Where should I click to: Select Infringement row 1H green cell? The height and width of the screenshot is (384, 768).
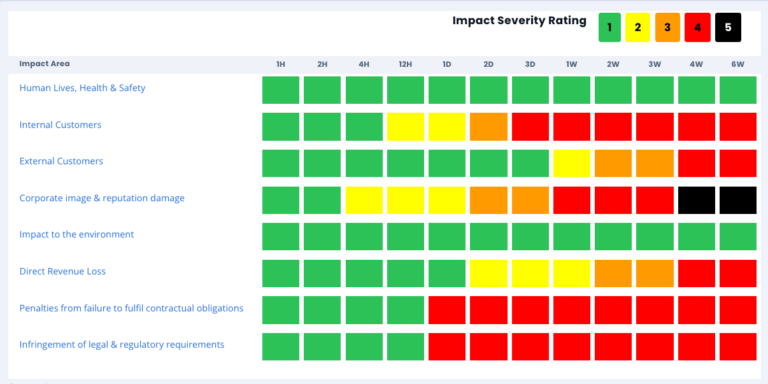[281, 347]
